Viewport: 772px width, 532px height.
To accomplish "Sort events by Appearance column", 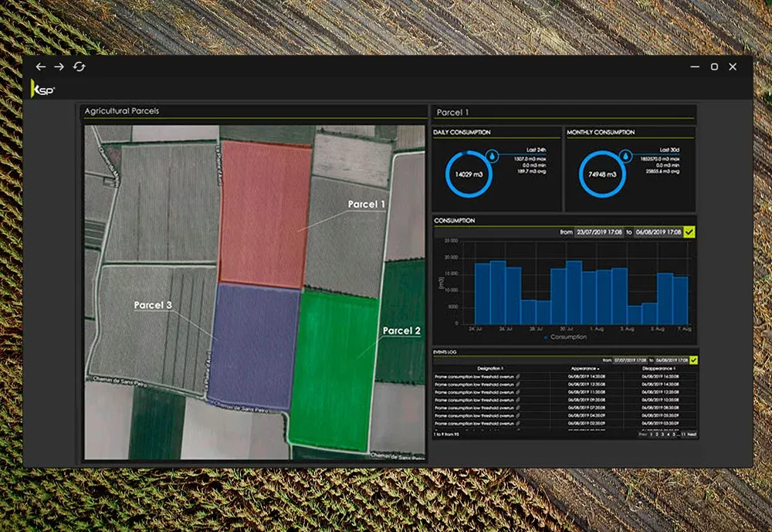I will click(x=584, y=368).
